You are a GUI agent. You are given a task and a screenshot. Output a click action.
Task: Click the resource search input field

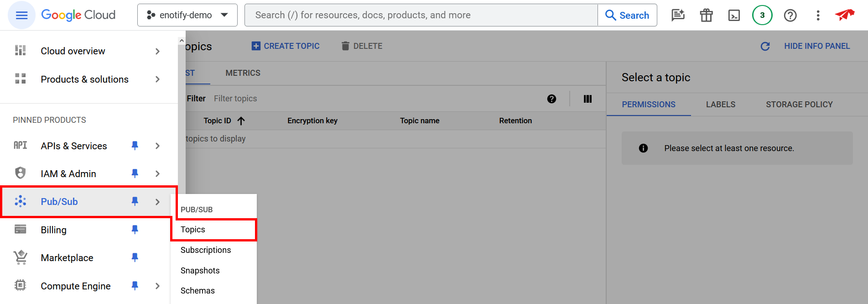(421, 15)
